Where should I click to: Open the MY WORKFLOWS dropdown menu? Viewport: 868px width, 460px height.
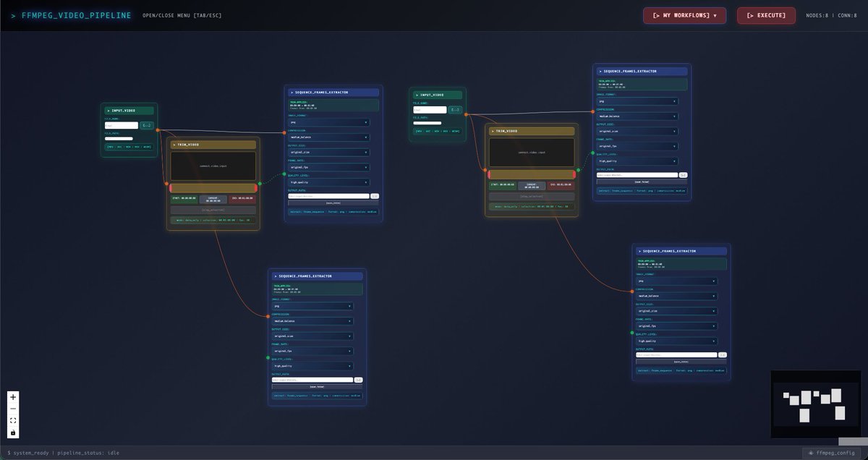[684, 15]
